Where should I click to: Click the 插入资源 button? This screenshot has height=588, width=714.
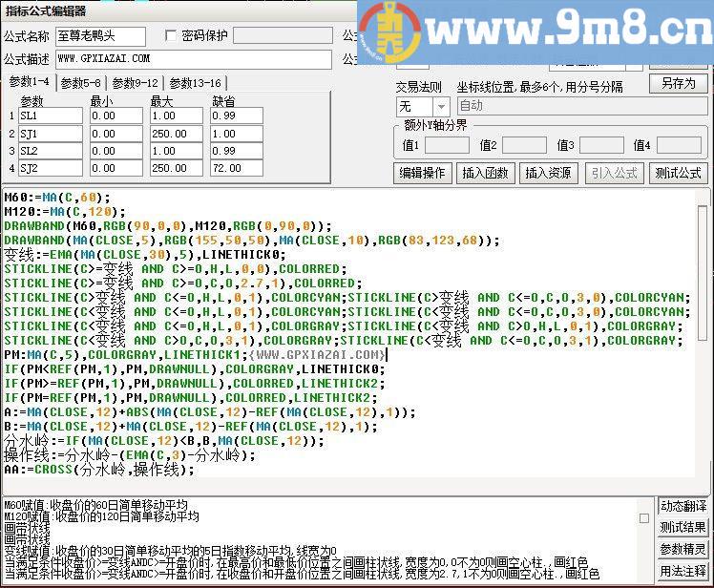click(x=548, y=173)
